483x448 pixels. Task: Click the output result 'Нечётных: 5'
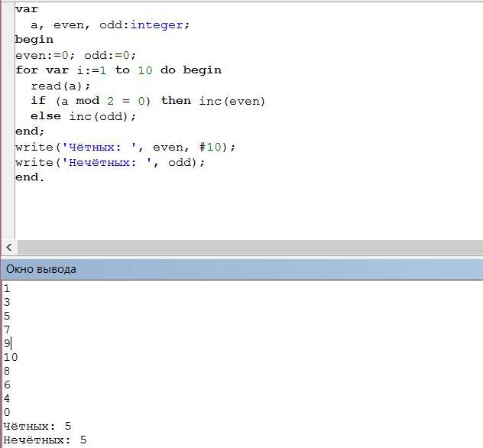45,440
